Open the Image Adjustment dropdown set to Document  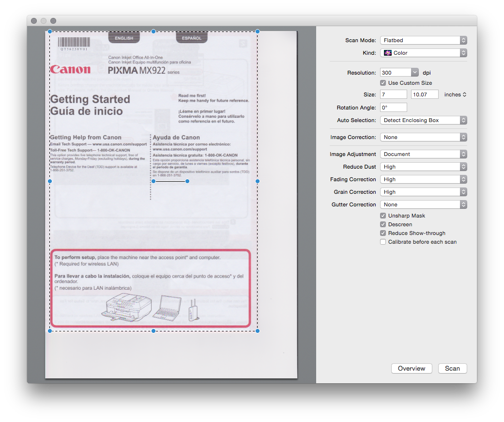423,154
